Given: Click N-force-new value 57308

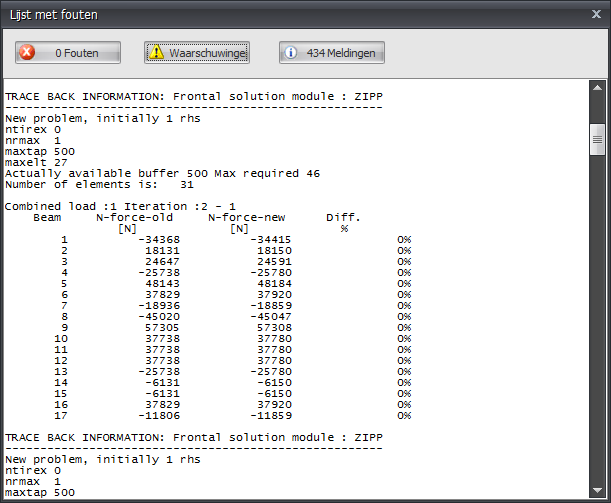Looking at the screenshot, I should coord(274,328).
